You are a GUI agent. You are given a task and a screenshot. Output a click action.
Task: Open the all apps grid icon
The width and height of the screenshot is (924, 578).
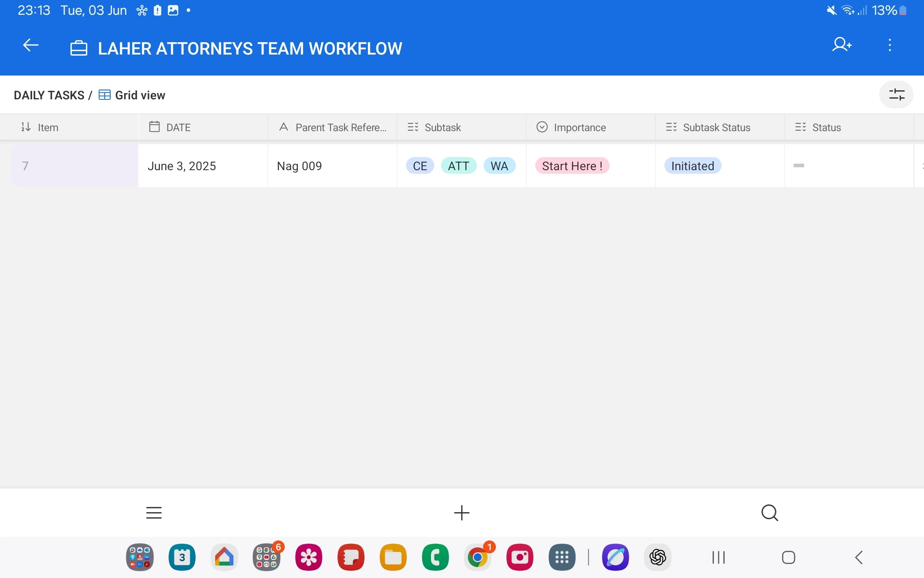pos(562,557)
